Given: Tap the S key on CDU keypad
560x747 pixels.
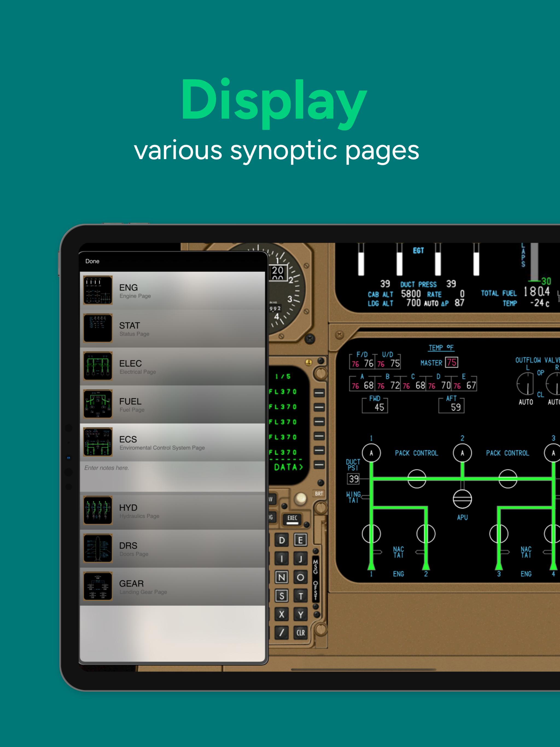Looking at the screenshot, I should [282, 596].
